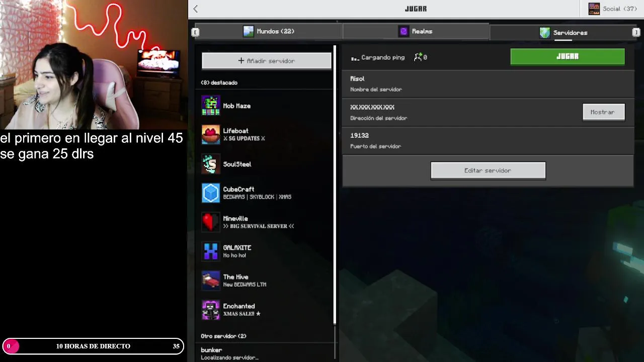Click the right tab navigation bumper
The image size is (644, 362).
click(636, 32)
